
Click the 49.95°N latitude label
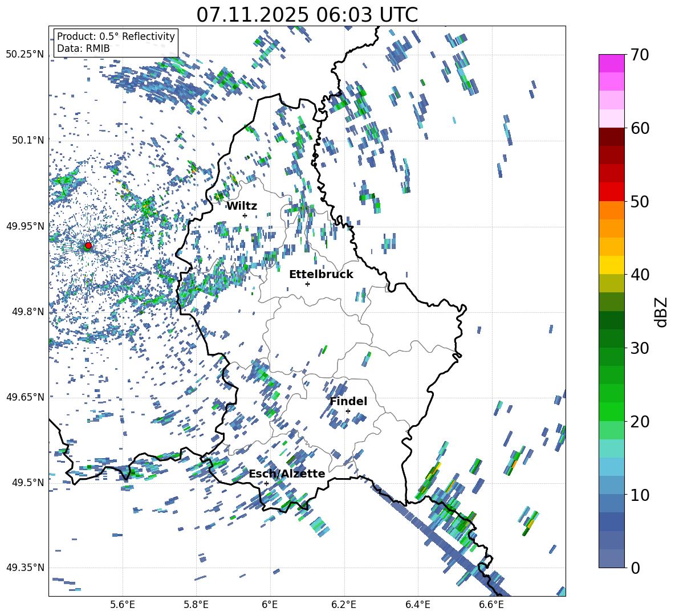tap(25, 226)
